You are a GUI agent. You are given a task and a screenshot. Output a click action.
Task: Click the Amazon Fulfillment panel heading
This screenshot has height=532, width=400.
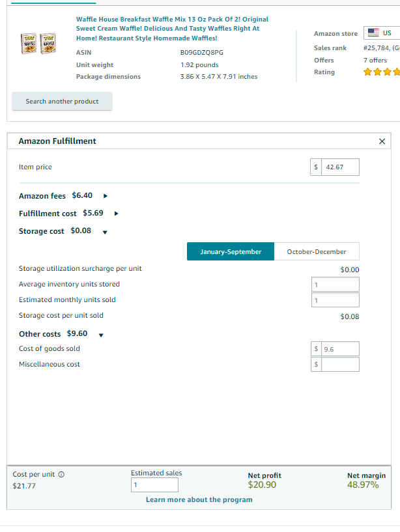tap(57, 141)
